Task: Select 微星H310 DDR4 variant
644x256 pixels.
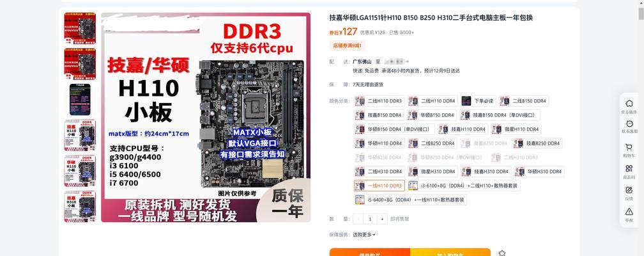Action: click(x=433, y=172)
